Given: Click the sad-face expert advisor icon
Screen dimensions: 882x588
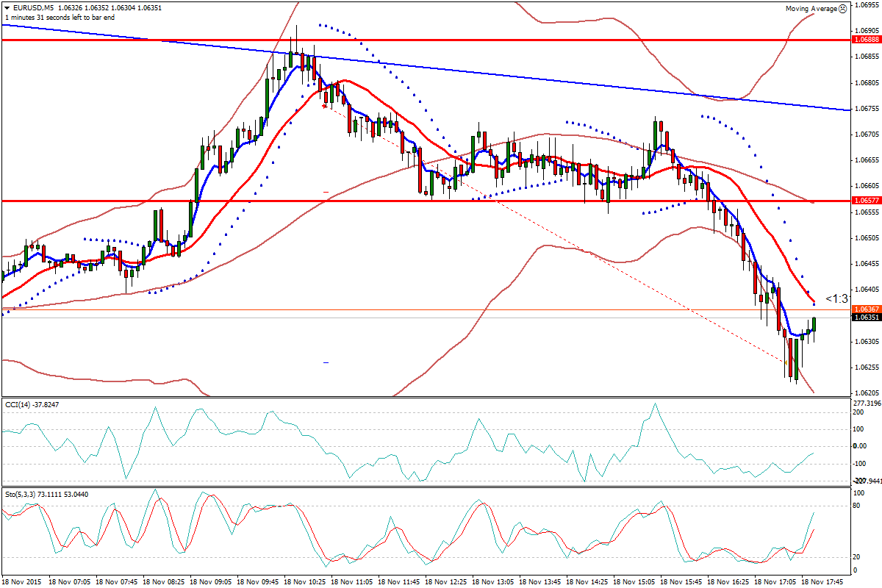Looking at the screenshot, I should pyautogui.click(x=843, y=8).
